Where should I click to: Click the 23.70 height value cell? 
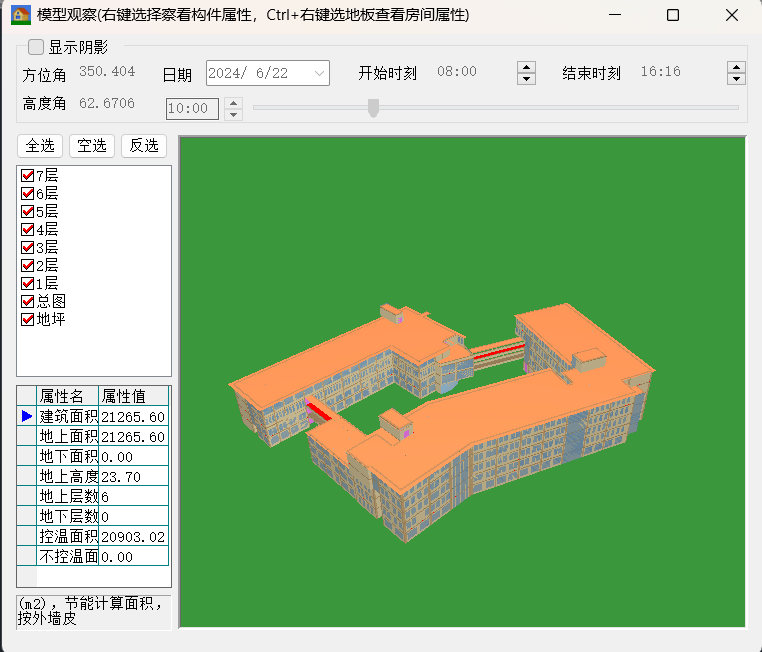pyautogui.click(x=134, y=476)
